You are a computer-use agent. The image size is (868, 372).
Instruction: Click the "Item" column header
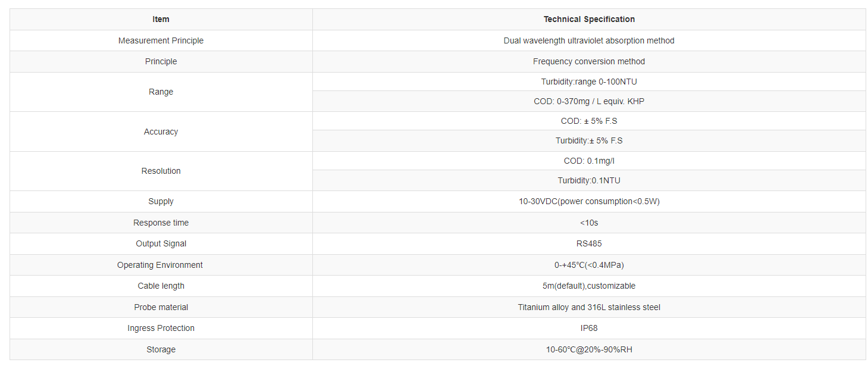pyautogui.click(x=161, y=19)
